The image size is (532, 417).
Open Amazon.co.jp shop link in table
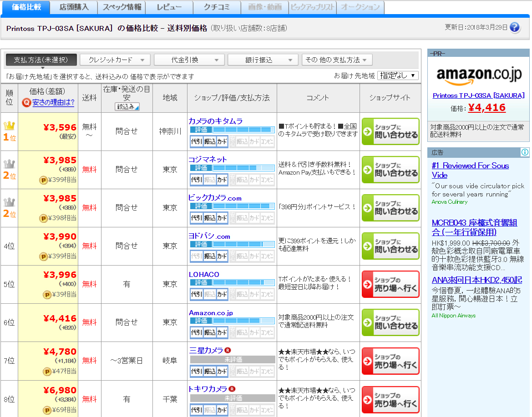click(211, 313)
